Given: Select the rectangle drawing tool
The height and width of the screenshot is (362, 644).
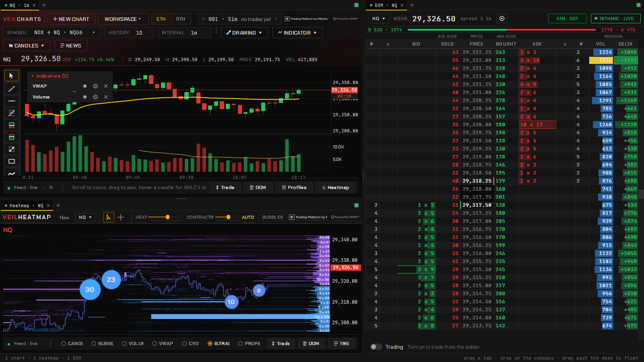Looking at the screenshot, I should (x=11, y=161).
